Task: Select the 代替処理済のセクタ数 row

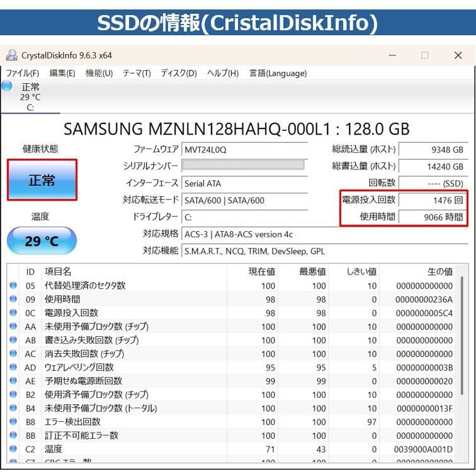Action: (231, 286)
